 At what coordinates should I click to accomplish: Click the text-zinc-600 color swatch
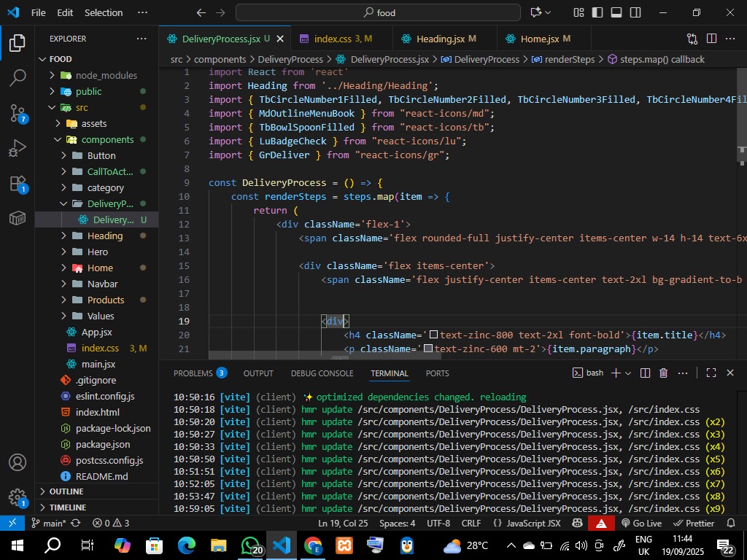pyautogui.click(x=427, y=349)
